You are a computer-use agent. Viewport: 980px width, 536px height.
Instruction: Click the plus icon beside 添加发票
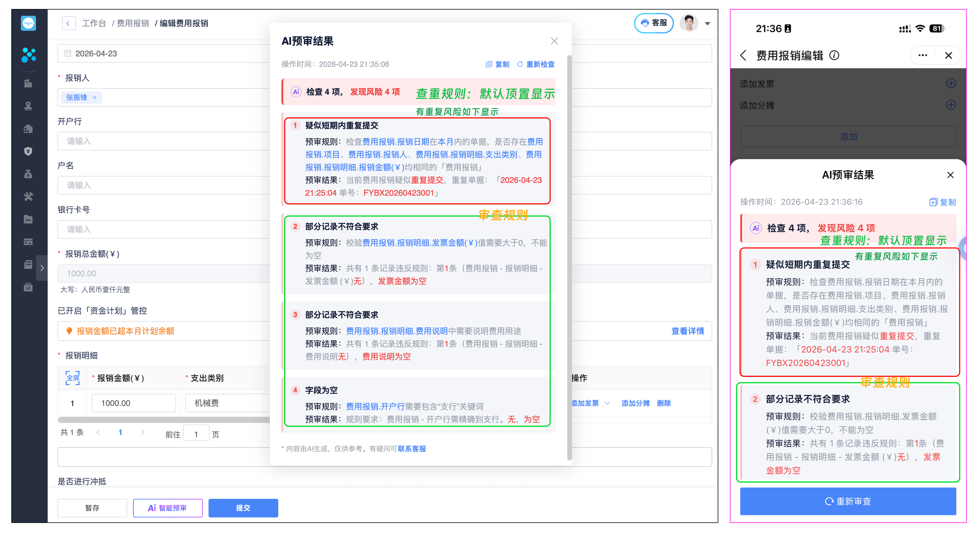(950, 83)
